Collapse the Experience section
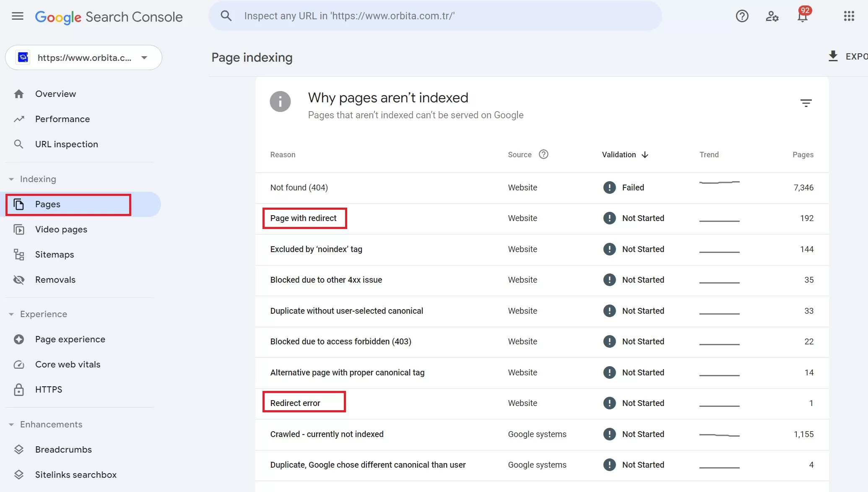Viewport: 868px width, 492px height. coord(11,314)
